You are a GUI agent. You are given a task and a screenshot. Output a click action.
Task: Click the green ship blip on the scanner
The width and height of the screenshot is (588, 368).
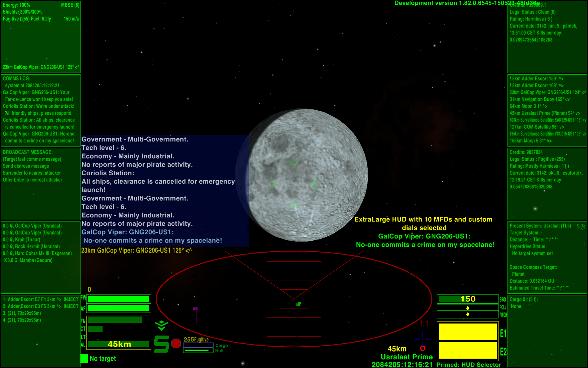(299, 304)
